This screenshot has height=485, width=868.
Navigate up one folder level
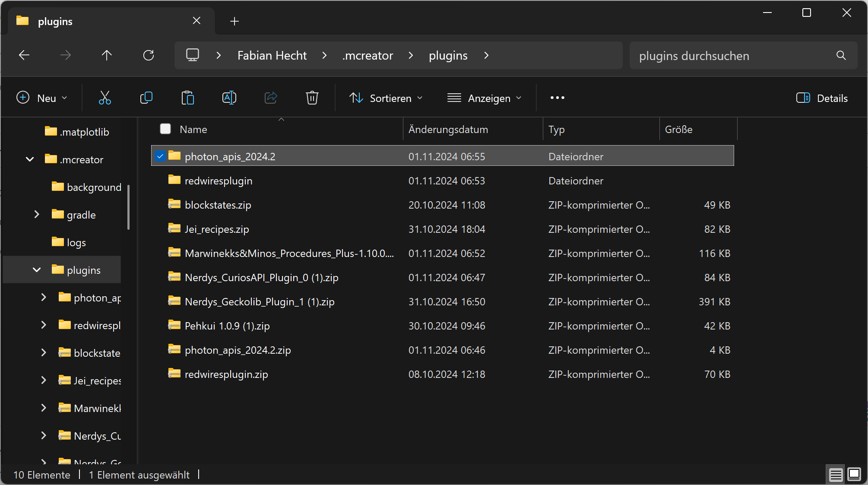click(x=107, y=55)
